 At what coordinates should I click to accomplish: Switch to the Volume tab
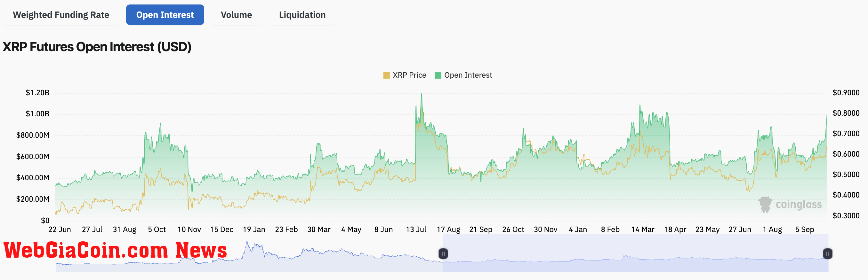coord(236,15)
